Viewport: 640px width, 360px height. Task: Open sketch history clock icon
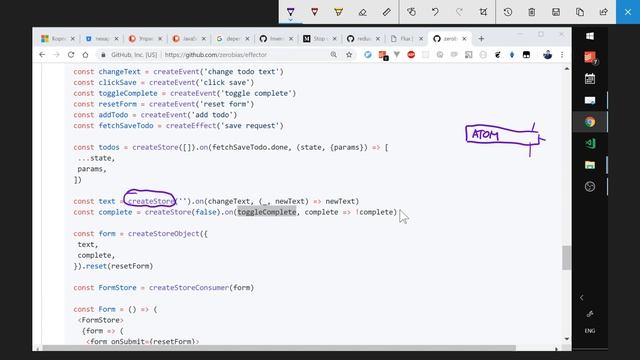[508, 12]
